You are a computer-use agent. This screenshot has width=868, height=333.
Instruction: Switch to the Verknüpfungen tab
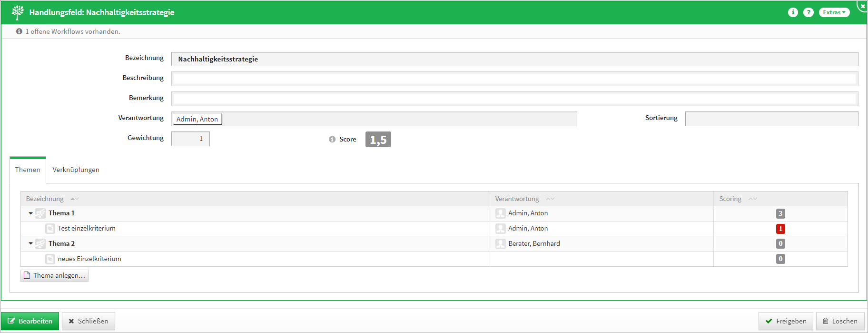76,170
